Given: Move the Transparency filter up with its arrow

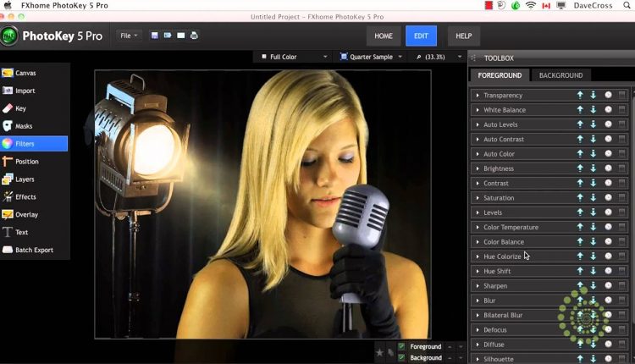Looking at the screenshot, I should pos(580,95).
